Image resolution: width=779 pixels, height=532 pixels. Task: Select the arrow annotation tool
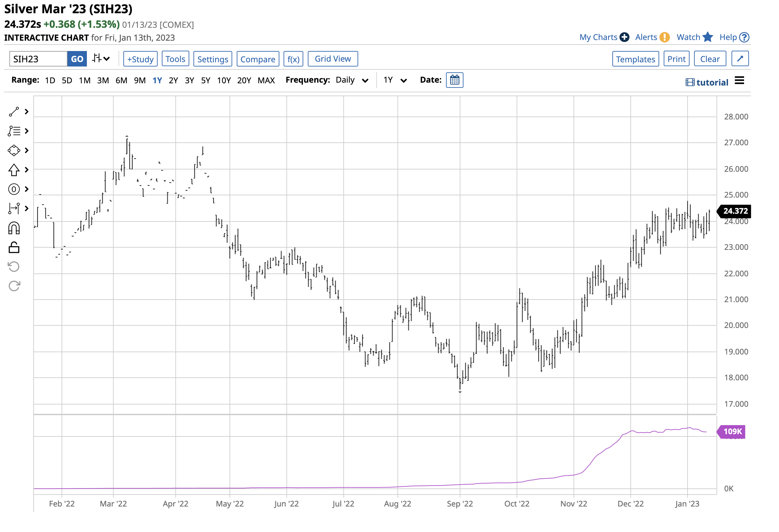click(14, 170)
